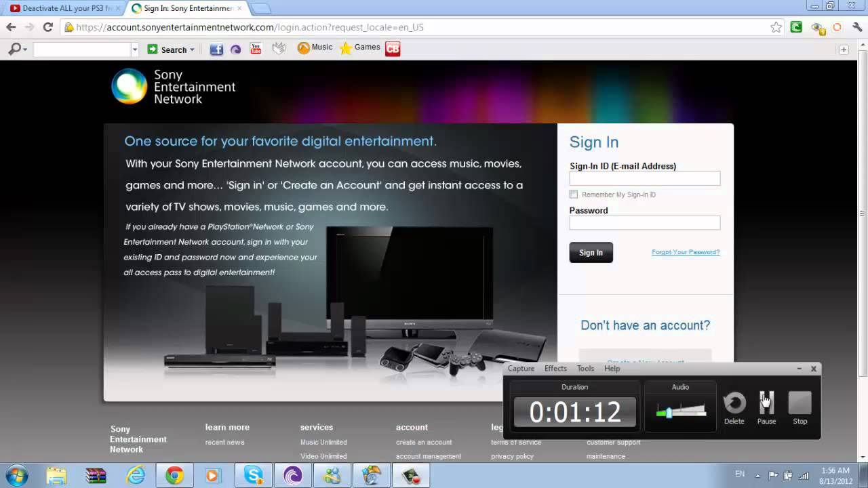
Task: Open the privacy policy footer link
Action: click(512, 456)
